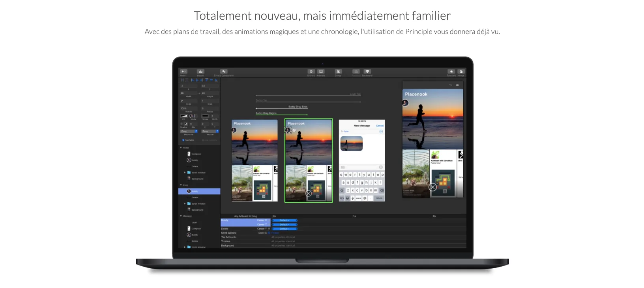This screenshot has height=288, width=644.
Task: Click the Layer Tap transition label
Action: coord(356,94)
